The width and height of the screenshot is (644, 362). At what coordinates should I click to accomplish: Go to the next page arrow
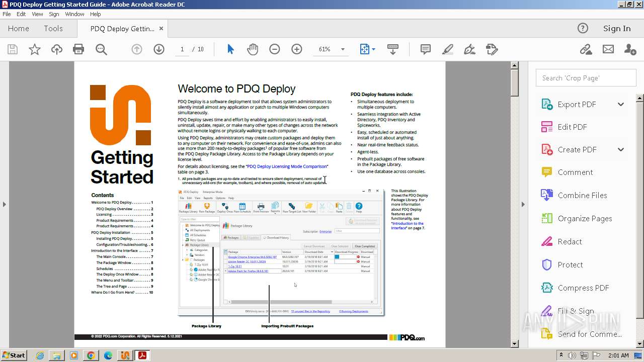click(x=159, y=49)
